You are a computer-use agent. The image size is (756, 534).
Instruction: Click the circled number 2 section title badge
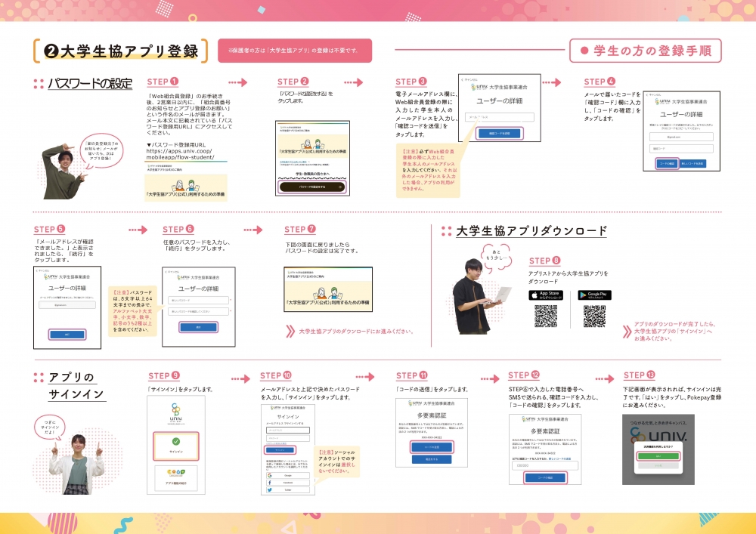[x=51, y=51]
